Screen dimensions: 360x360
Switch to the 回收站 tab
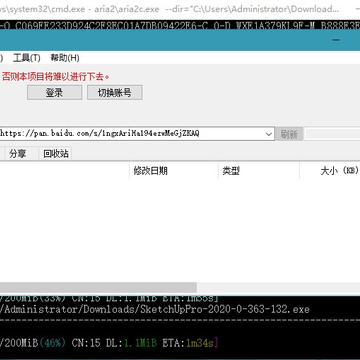click(x=56, y=154)
